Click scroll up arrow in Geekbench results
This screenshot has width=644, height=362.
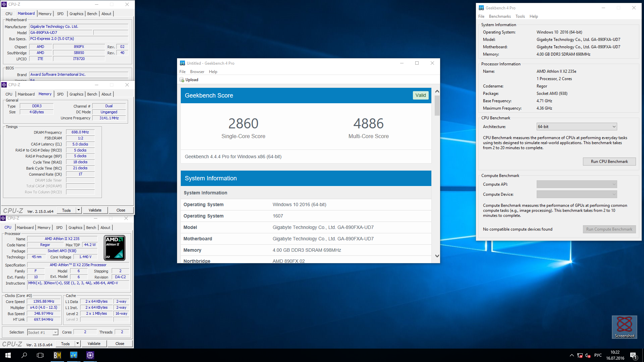click(437, 91)
